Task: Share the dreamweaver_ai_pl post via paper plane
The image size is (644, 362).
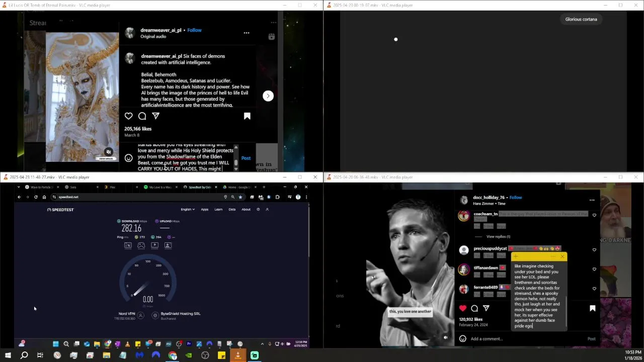Action: [156, 116]
